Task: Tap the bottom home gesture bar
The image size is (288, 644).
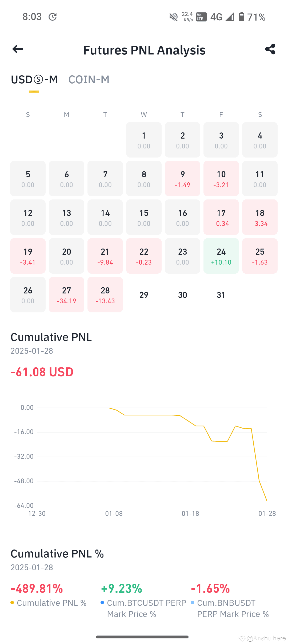Action: click(142, 637)
